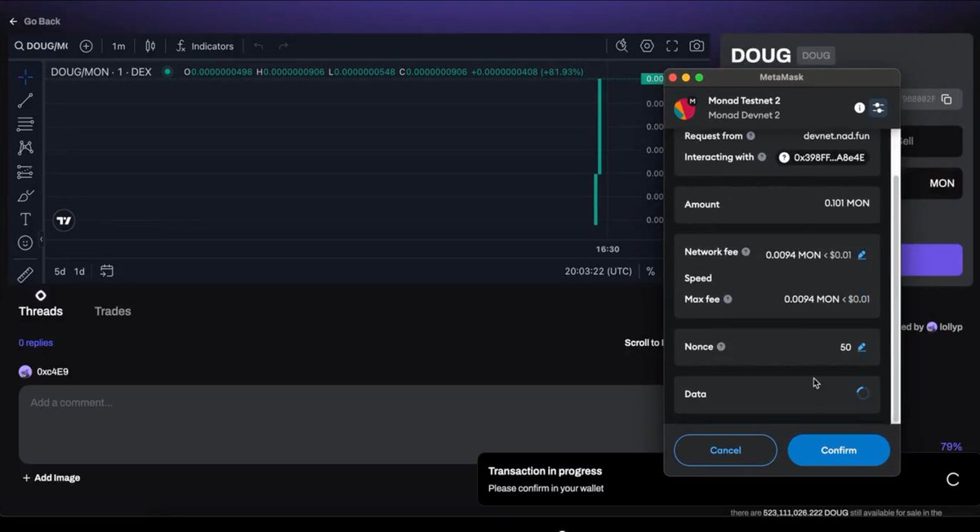Screen dimensions: 980x532
Task: Select the brush drawing tool
Action: pyautogui.click(x=25, y=196)
